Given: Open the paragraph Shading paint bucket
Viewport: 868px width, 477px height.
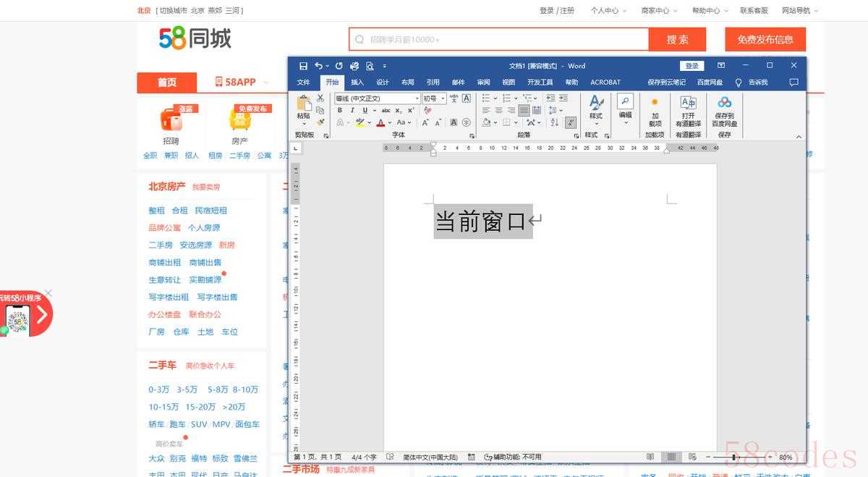Looking at the screenshot, I should point(486,122).
